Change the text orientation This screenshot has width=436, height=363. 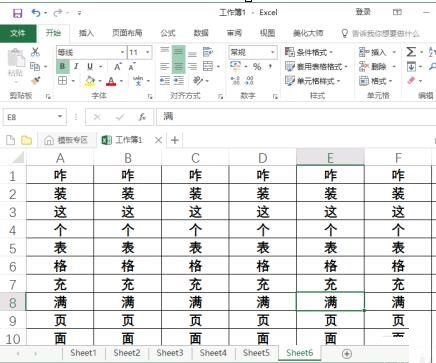[x=198, y=81]
